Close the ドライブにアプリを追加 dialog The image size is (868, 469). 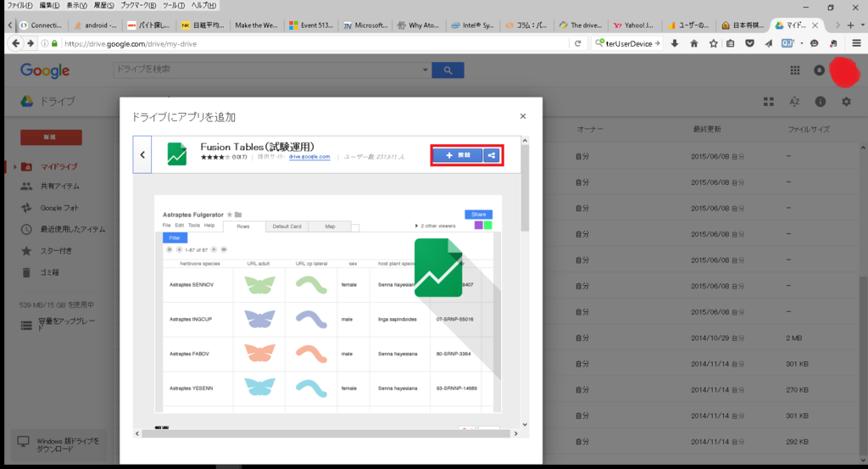click(522, 116)
